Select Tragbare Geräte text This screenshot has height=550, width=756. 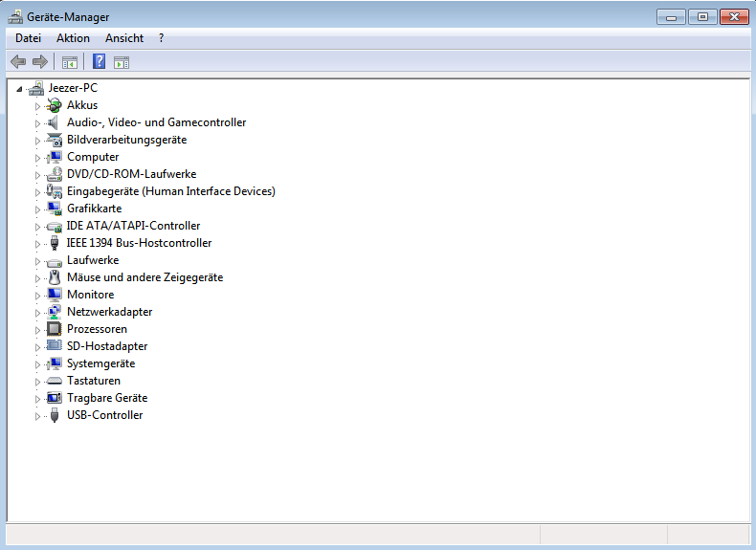pos(107,398)
